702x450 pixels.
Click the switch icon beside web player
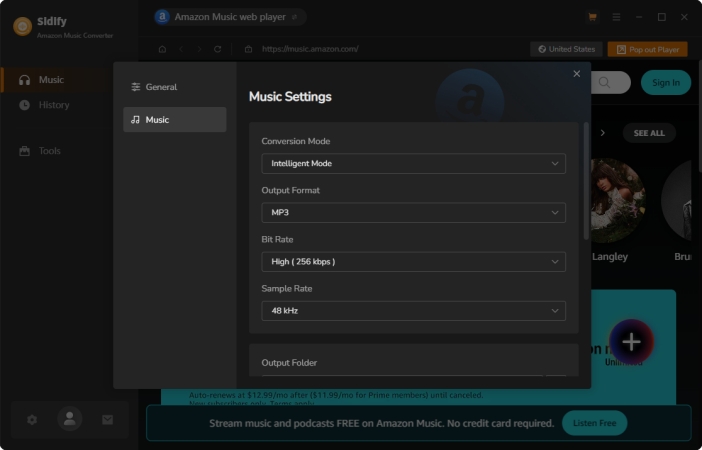click(x=294, y=17)
